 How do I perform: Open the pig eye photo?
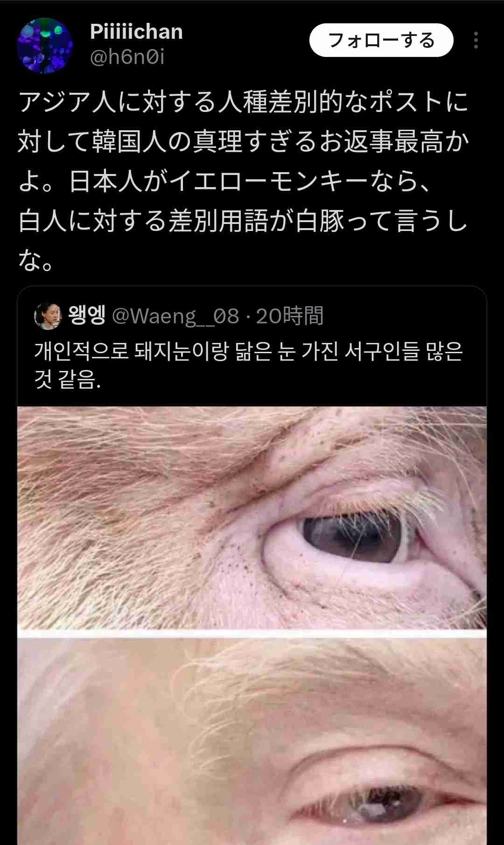point(252,517)
